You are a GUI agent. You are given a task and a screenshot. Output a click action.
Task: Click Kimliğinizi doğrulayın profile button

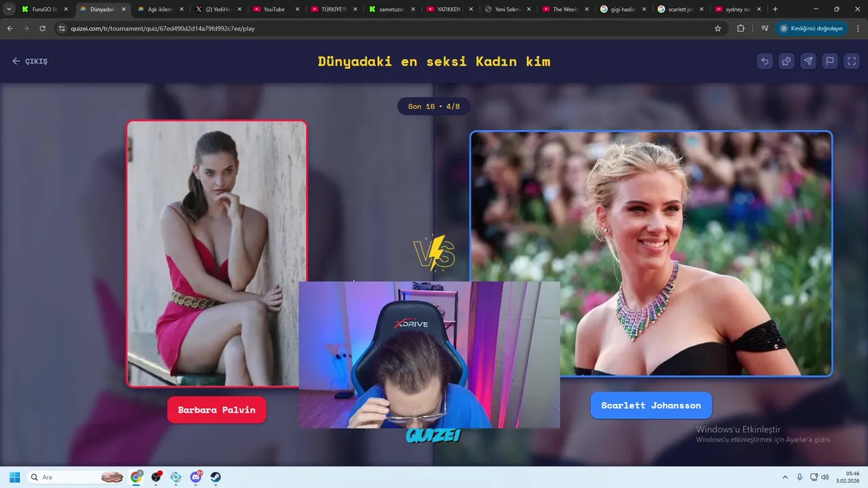click(x=812, y=28)
